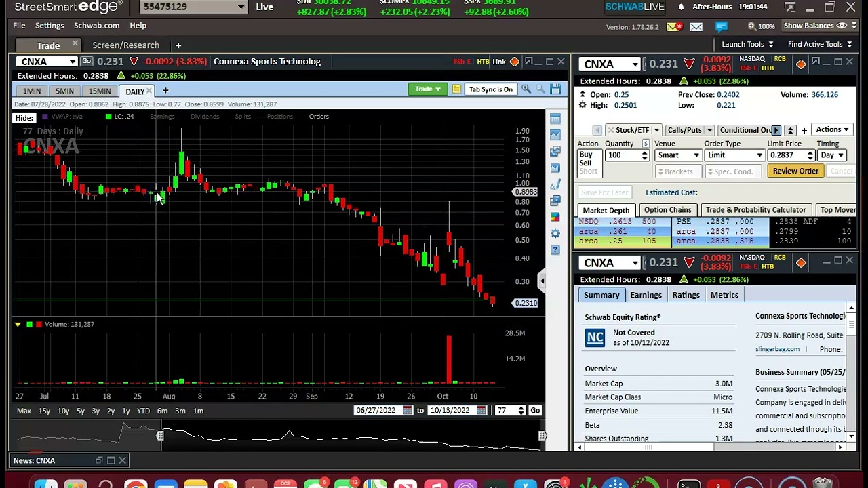Click the right handle of the range slider
Viewport: 868px width, 488px height.
click(x=542, y=436)
